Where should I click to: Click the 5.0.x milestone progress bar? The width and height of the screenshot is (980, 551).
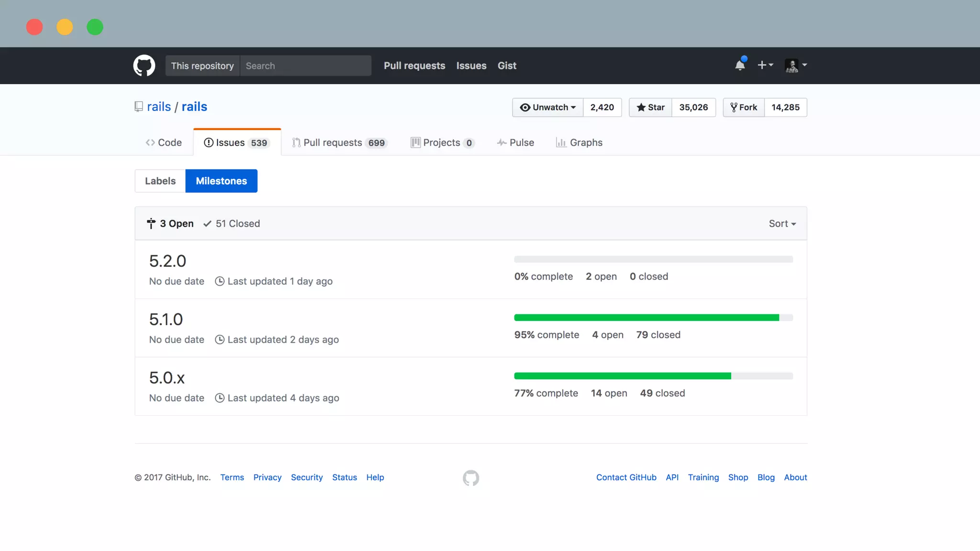click(x=653, y=376)
